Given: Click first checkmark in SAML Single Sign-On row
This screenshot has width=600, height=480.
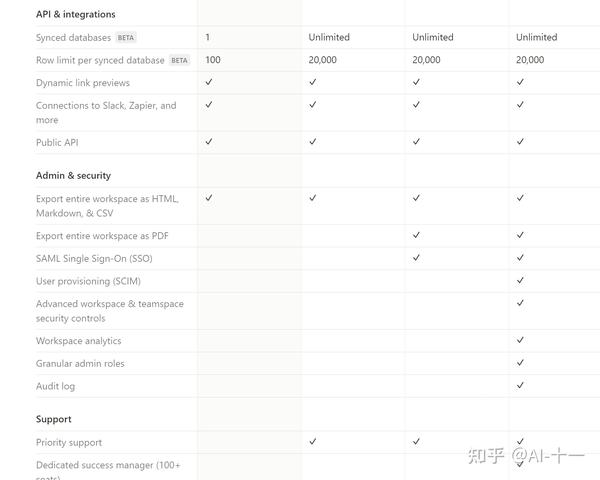Looking at the screenshot, I should tap(416, 257).
